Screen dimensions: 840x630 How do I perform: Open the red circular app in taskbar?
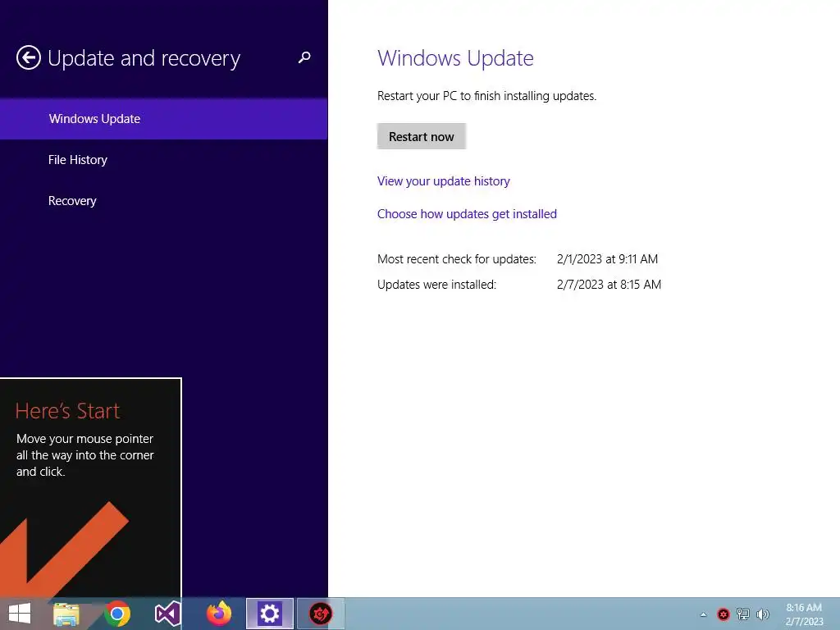click(x=321, y=614)
